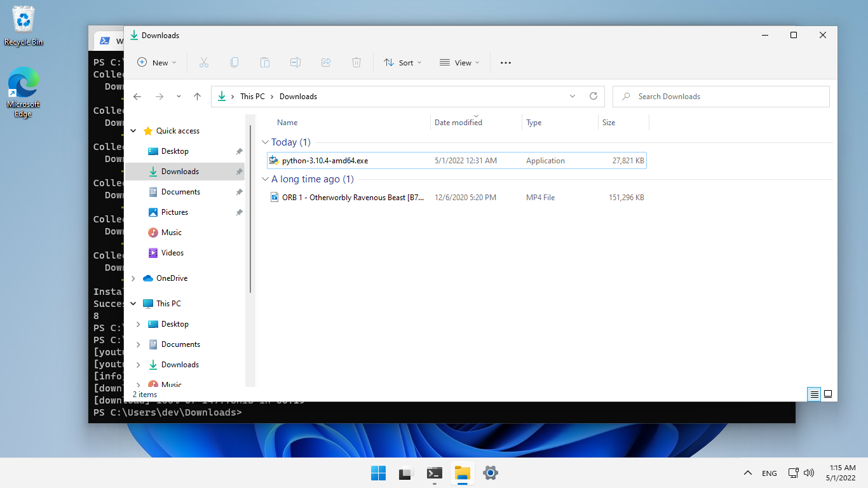Viewport: 868px width, 488px height.
Task: Open Task View on the taskbar
Action: click(x=406, y=473)
